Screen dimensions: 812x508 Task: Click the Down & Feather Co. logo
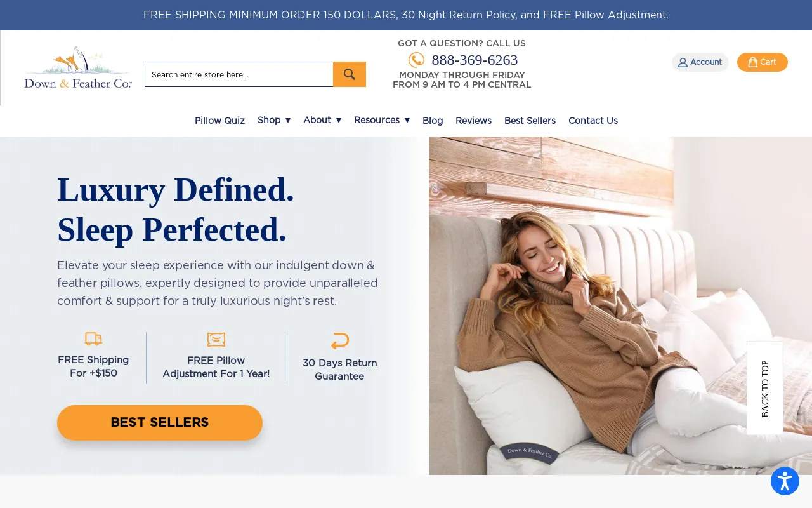click(x=78, y=67)
